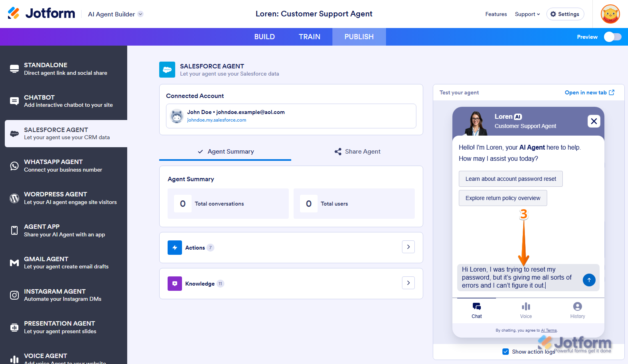Click the user avatar profile picture
Viewport: 628px width, 364px height.
[x=610, y=14]
